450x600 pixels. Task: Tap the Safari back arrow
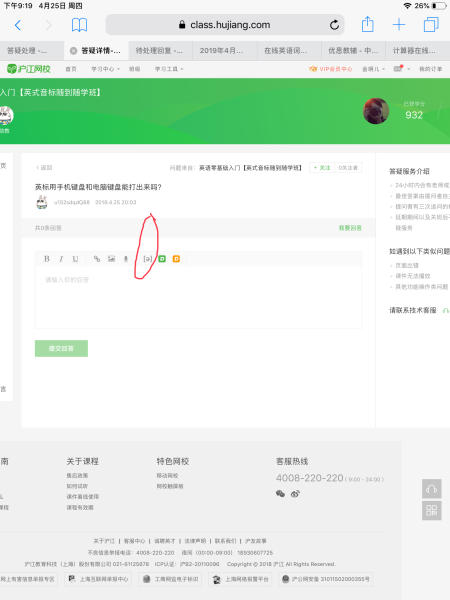[x=18, y=25]
